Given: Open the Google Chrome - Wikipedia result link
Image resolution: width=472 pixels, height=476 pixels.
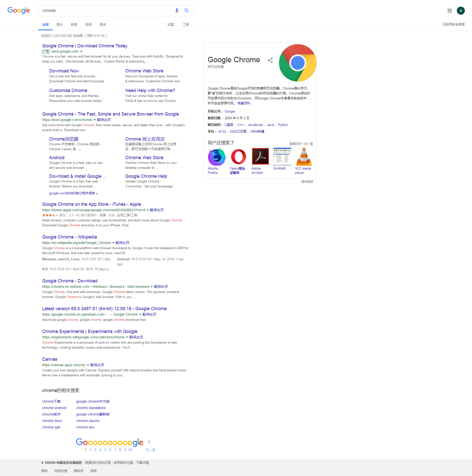Looking at the screenshot, I should [69, 237].
